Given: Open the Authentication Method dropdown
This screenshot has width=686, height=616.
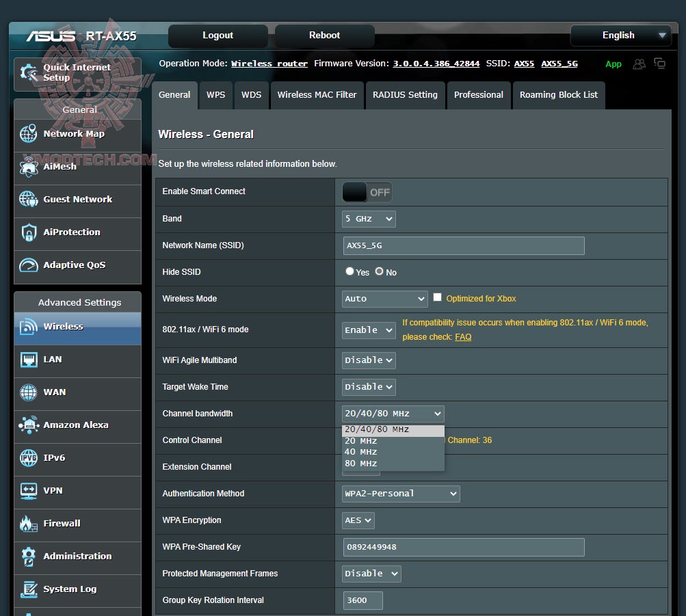Looking at the screenshot, I should [x=401, y=494].
